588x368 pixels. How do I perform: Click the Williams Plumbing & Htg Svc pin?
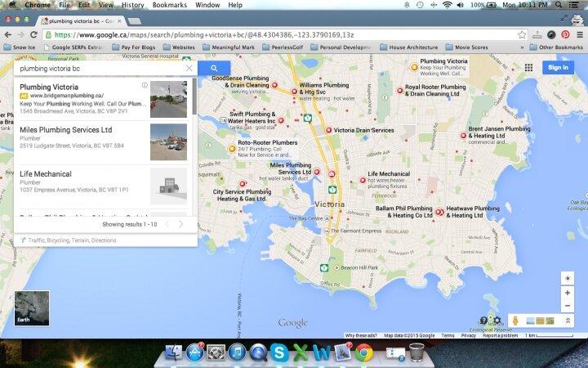point(294,92)
